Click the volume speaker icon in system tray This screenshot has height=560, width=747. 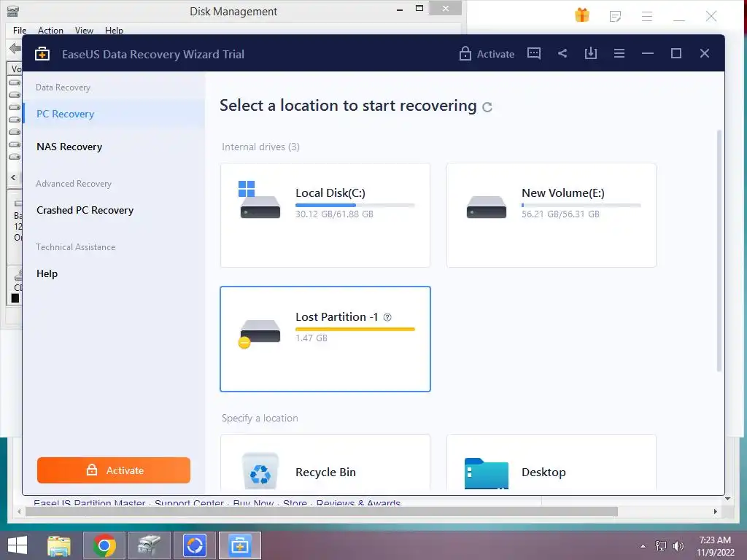[x=678, y=546]
